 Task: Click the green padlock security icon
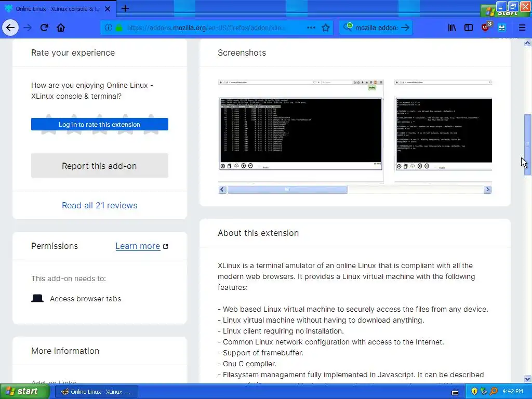(x=119, y=28)
